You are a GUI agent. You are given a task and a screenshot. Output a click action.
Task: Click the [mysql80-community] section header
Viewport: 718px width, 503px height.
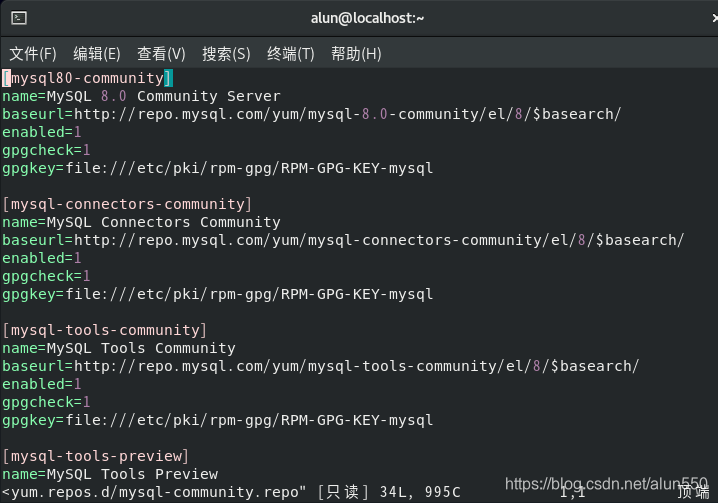click(87, 78)
